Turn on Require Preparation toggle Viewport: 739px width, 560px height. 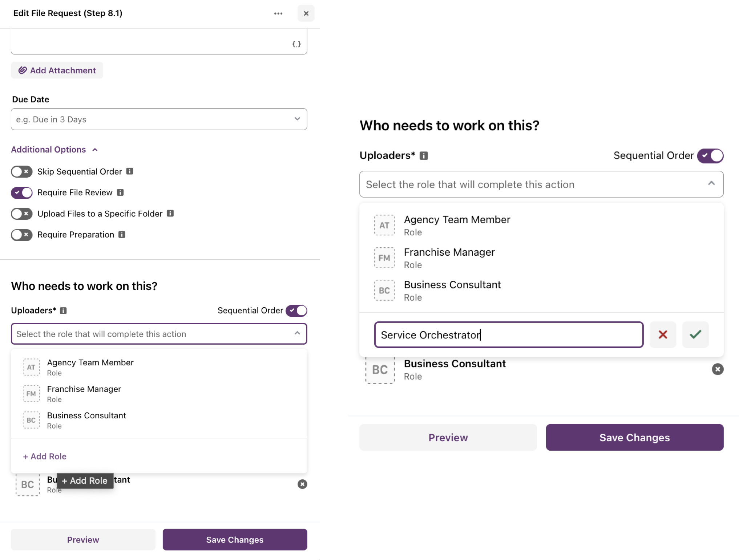tap(22, 235)
